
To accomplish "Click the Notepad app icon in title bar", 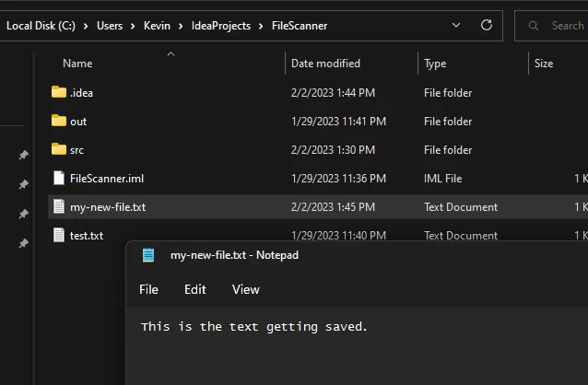I will pos(147,255).
